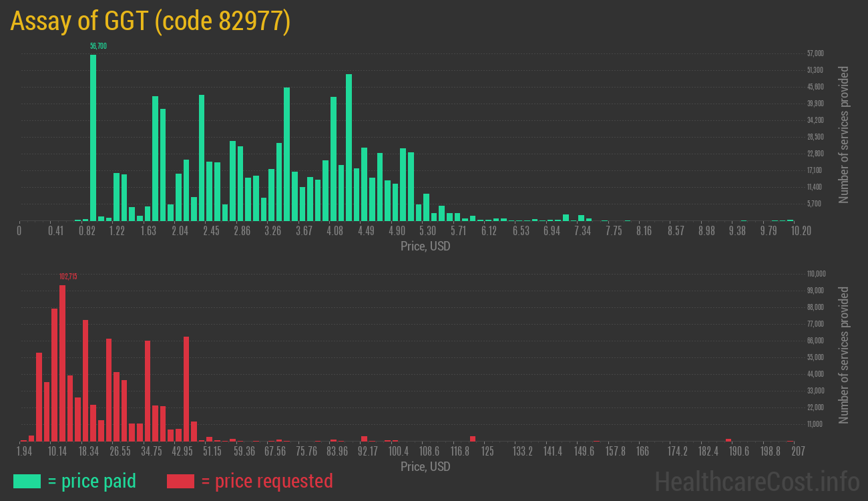
Task: Click the 102,715 peak value label
Action: click(68, 277)
